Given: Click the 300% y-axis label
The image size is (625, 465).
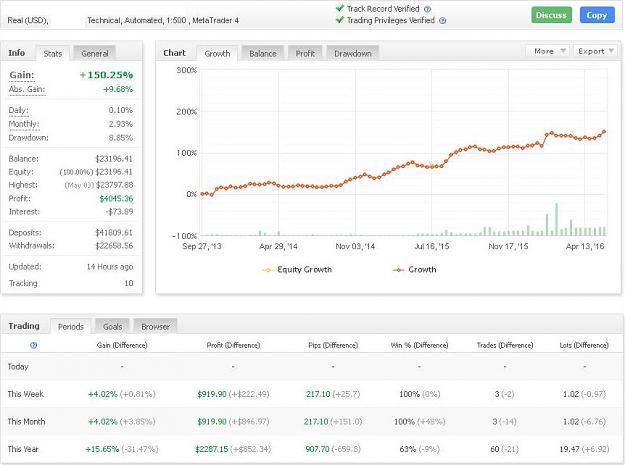Looking at the screenshot, I should coord(187,70).
